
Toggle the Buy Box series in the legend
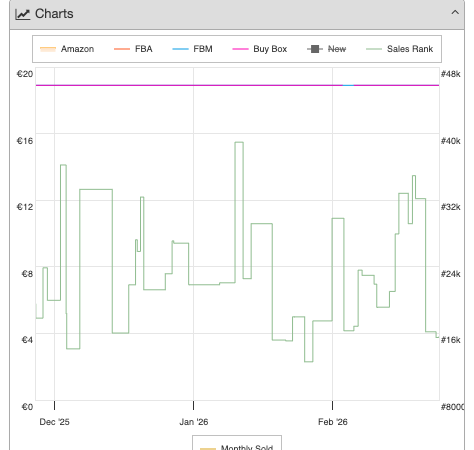point(260,49)
